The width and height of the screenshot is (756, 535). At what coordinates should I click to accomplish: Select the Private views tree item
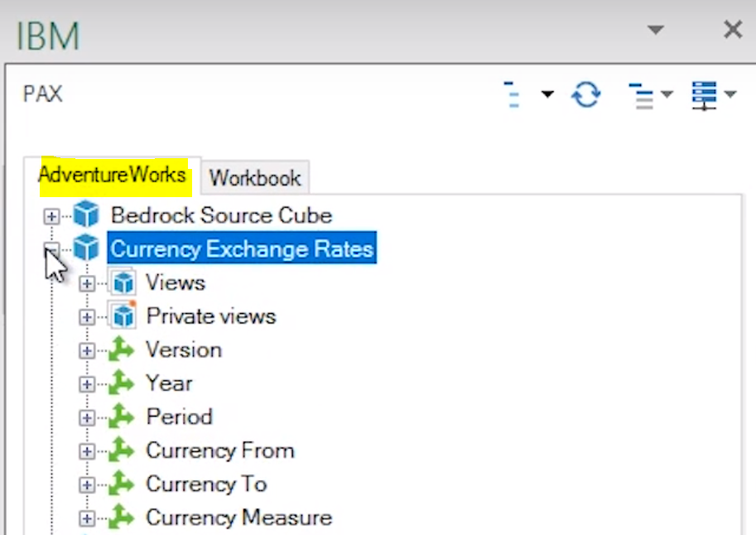point(211,316)
